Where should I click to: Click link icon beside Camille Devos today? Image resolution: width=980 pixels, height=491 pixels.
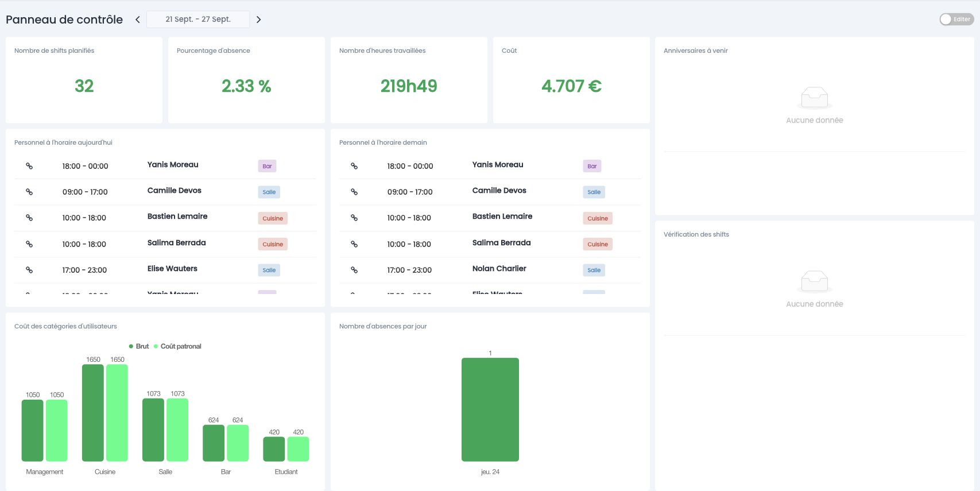(29, 192)
